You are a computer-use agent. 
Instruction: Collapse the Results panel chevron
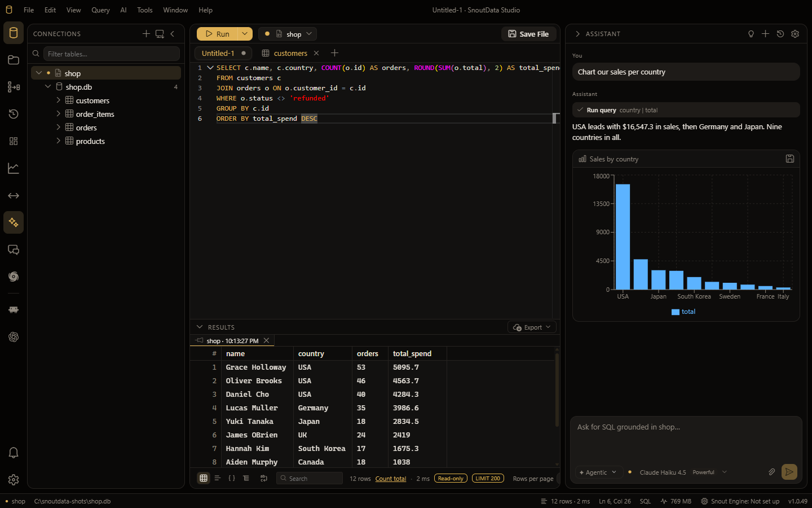point(200,327)
